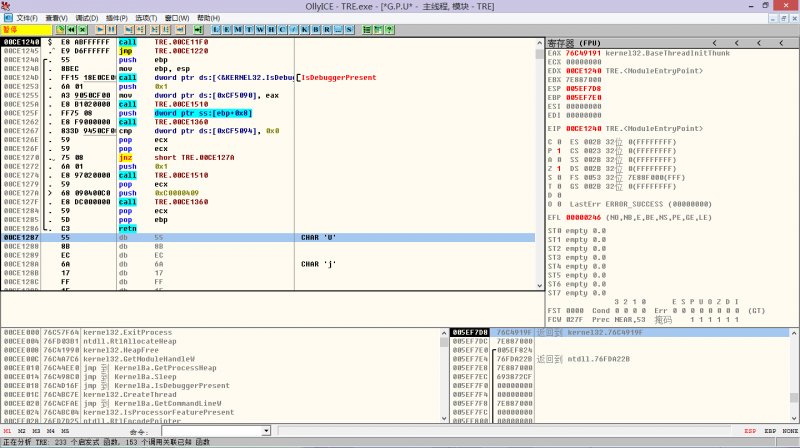Select the kernel32.CreateThread dump row
The image size is (800, 448).
coord(220,395)
